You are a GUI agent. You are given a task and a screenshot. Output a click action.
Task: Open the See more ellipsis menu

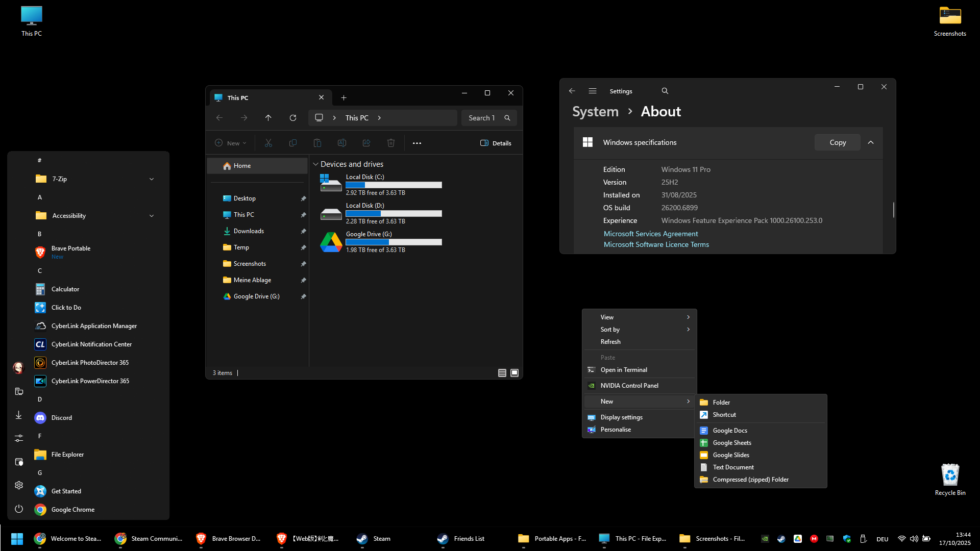click(x=417, y=143)
